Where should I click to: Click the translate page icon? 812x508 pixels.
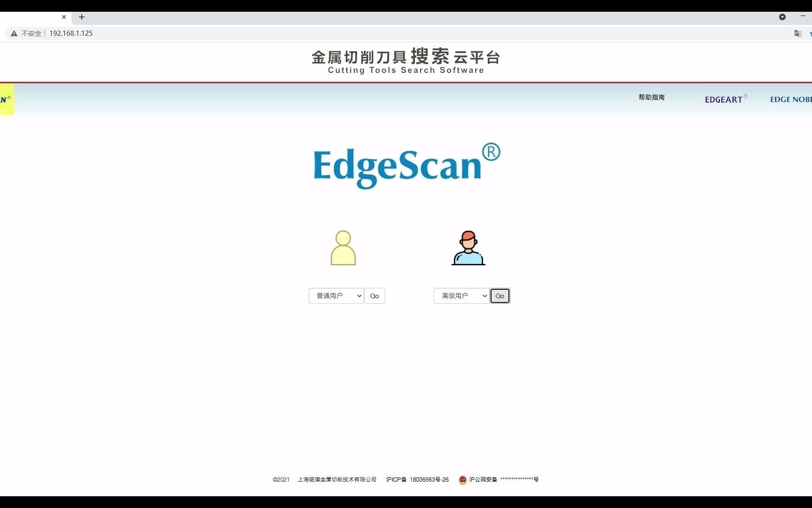[797, 33]
